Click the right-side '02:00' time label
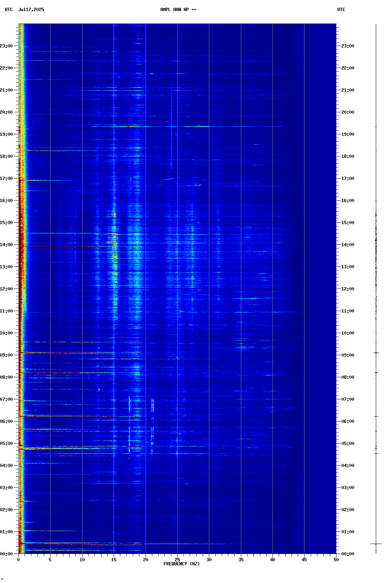Viewport: 392px width, 583px height. click(x=348, y=510)
